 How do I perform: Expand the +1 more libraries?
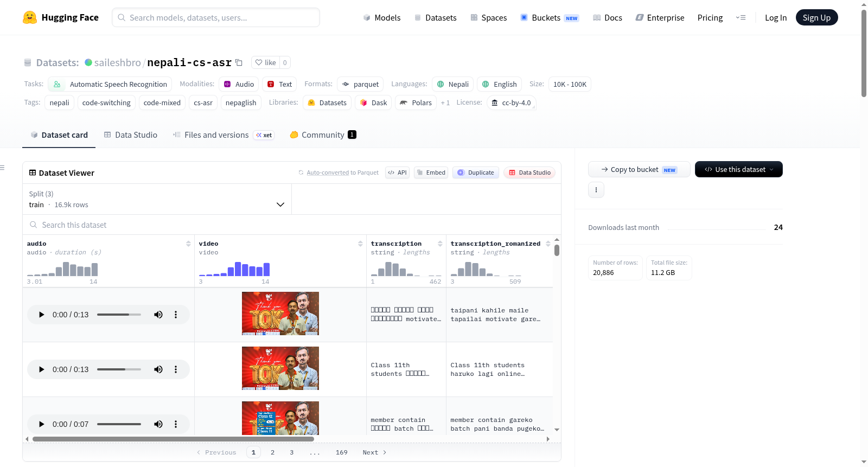click(x=445, y=103)
